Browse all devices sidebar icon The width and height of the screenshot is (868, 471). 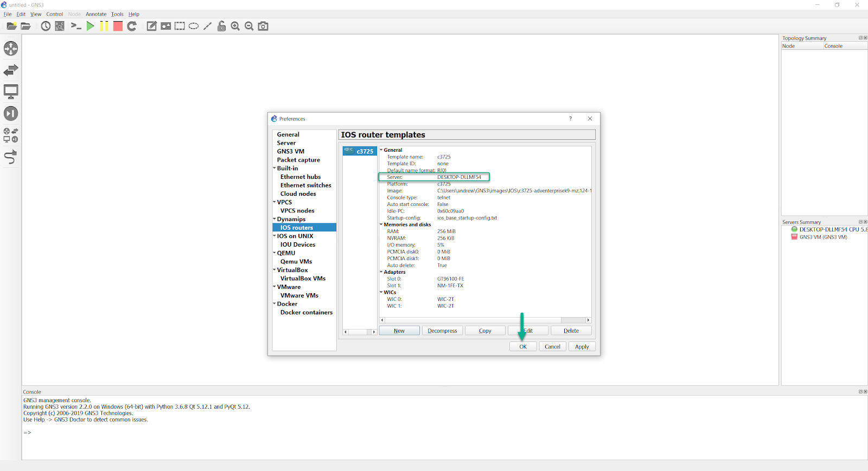[11, 135]
